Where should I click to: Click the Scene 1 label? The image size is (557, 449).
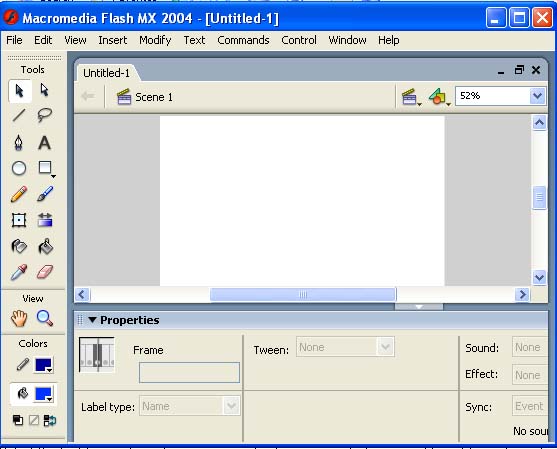(x=153, y=97)
